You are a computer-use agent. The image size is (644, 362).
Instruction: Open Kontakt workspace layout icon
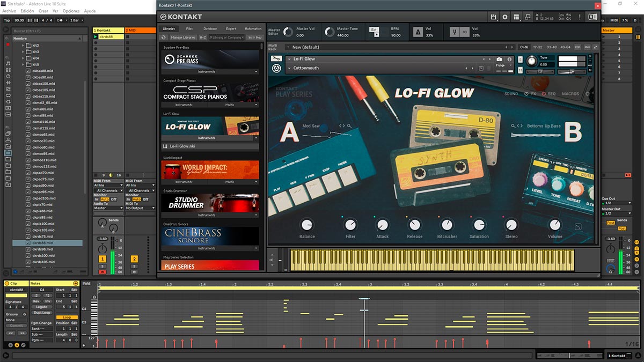tap(516, 17)
